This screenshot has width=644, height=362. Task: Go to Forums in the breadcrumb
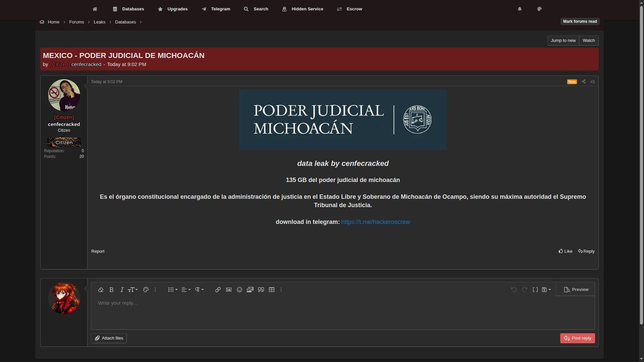(76, 22)
